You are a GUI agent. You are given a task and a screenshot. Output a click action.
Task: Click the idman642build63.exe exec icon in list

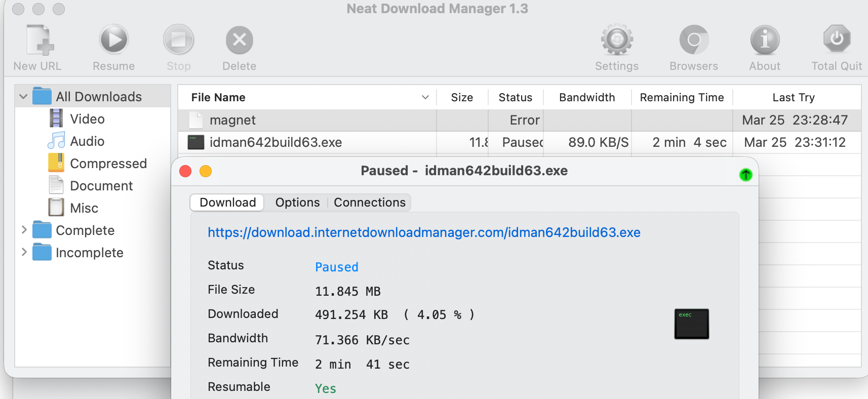click(x=195, y=142)
